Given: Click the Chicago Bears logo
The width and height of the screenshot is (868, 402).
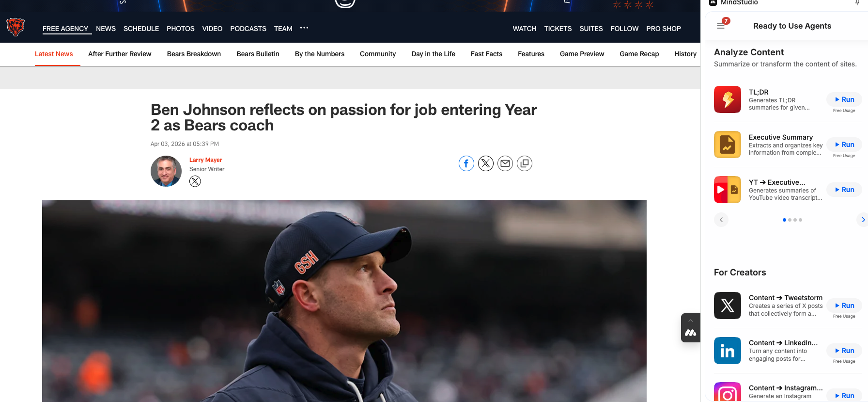Looking at the screenshot, I should [15, 27].
